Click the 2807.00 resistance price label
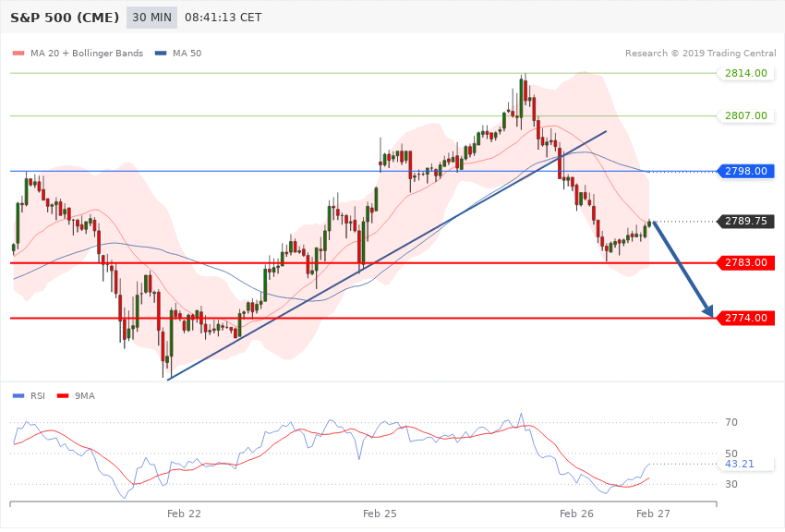Screen dimensions: 785x532 pyautogui.click(x=746, y=115)
